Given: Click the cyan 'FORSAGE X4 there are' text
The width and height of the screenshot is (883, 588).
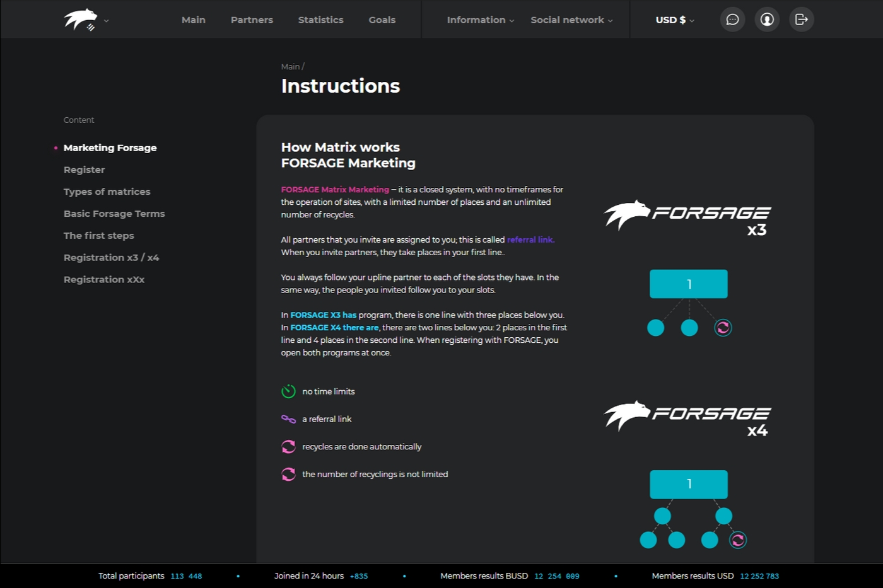Looking at the screenshot, I should 334,328.
